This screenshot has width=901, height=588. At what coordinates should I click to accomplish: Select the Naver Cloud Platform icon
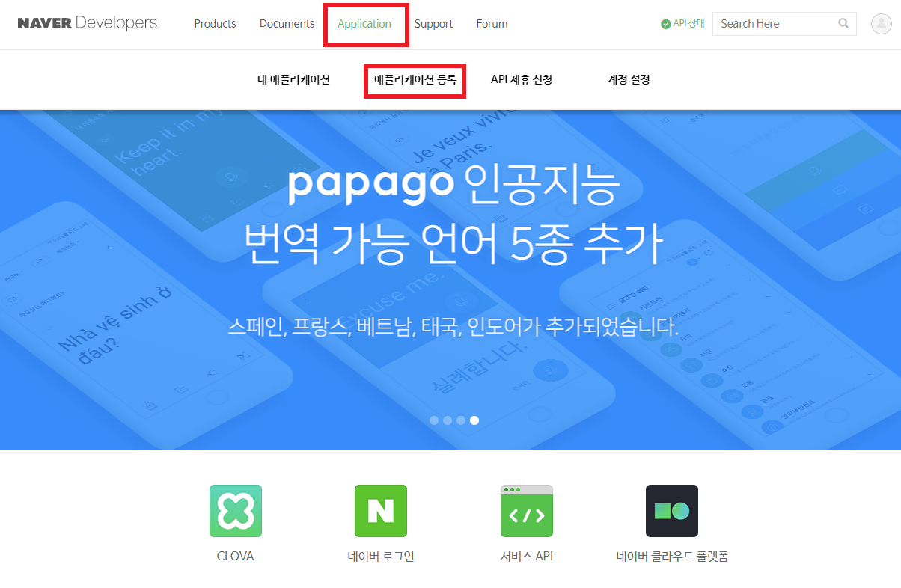(x=672, y=511)
